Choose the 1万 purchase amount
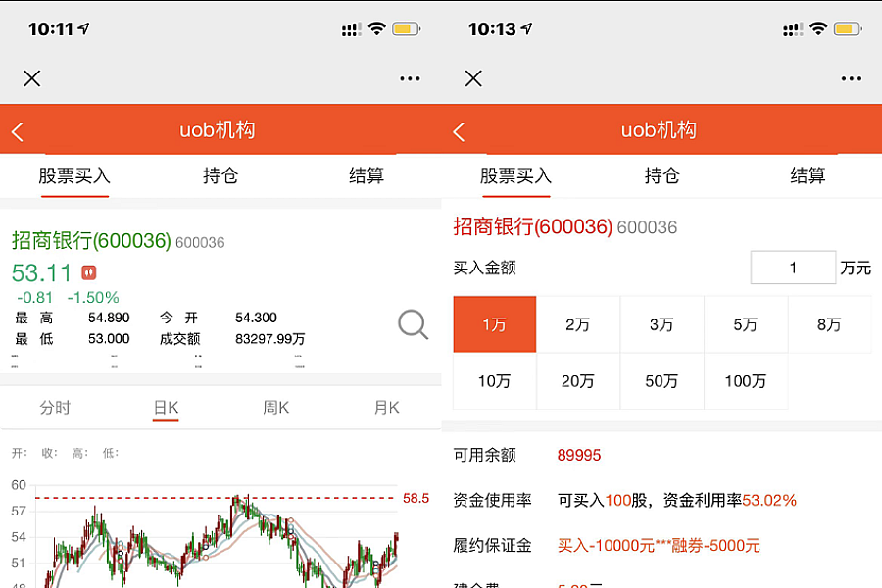The height and width of the screenshot is (588, 882). click(x=495, y=324)
